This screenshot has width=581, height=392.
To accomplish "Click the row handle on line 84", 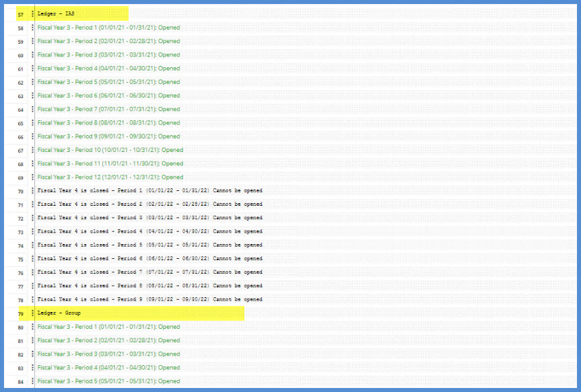I will coord(32,381).
